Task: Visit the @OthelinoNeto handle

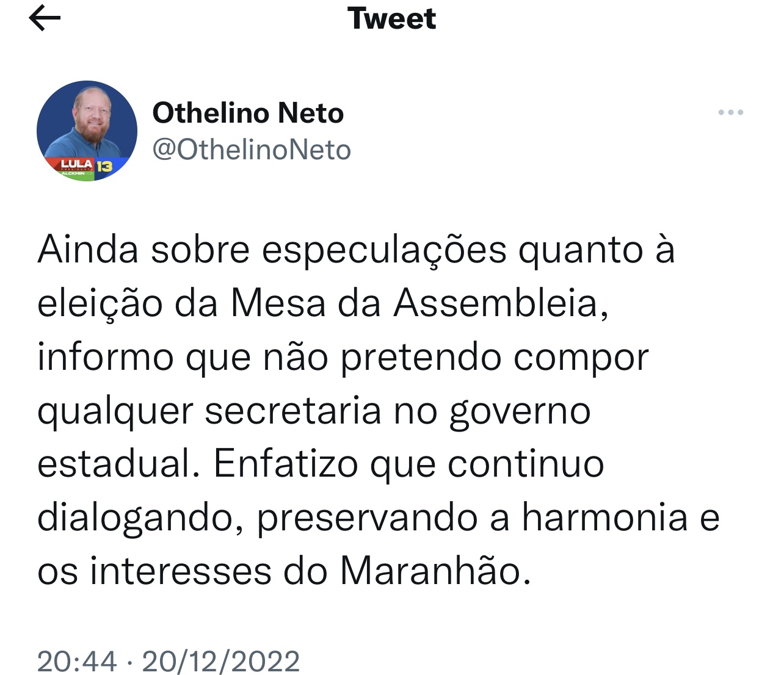Action: pyautogui.click(x=251, y=150)
